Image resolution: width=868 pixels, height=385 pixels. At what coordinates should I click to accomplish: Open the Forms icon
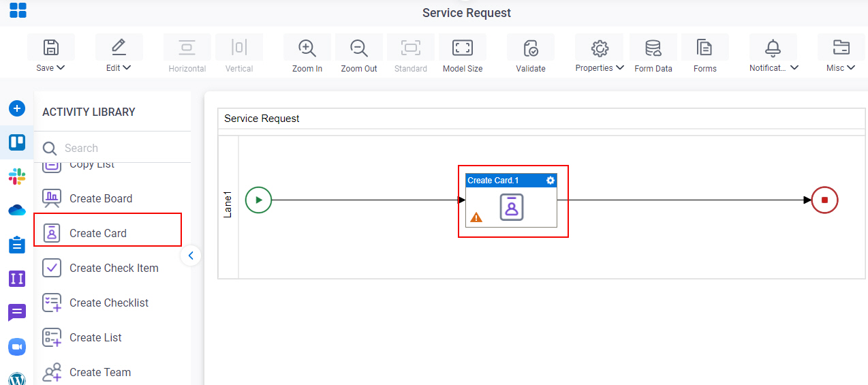tap(705, 48)
